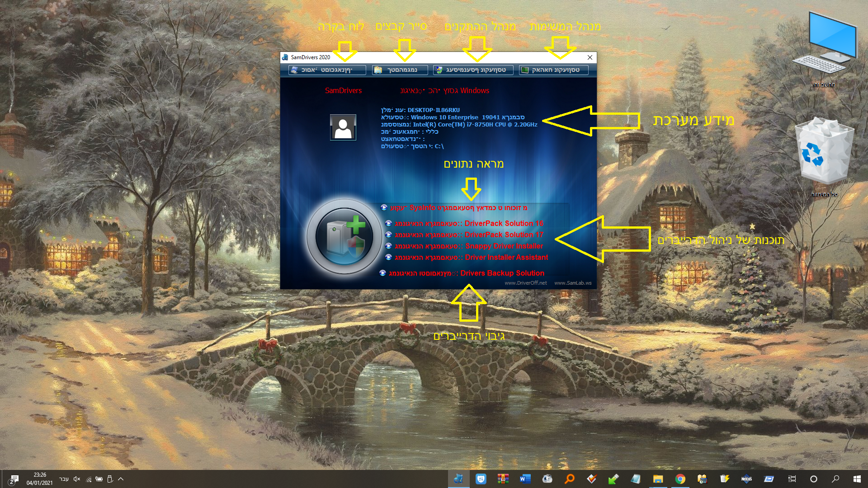Open Task View in taskbar
This screenshot has height=488, width=868.
coord(792,479)
